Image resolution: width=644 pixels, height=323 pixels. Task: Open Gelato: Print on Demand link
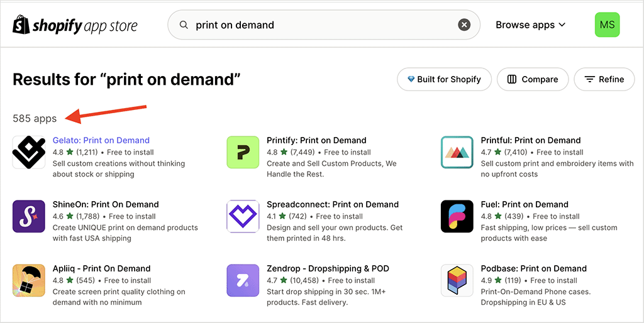tap(101, 140)
